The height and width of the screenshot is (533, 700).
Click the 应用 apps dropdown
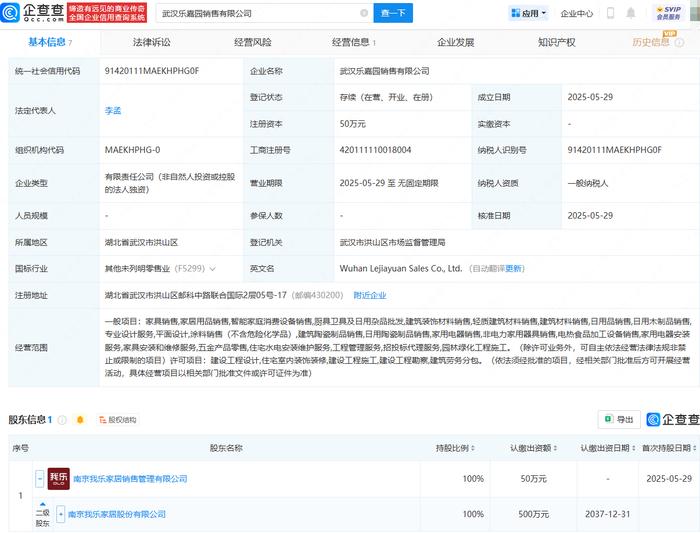[x=529, y=13]
